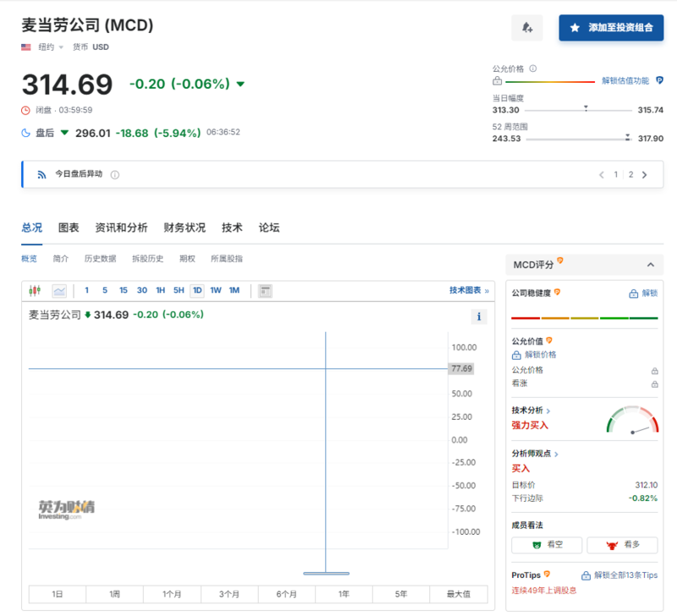Go to previous news item arrow
Screen dimensions: 677x616
pyautogui.click(x=602, y=175)
